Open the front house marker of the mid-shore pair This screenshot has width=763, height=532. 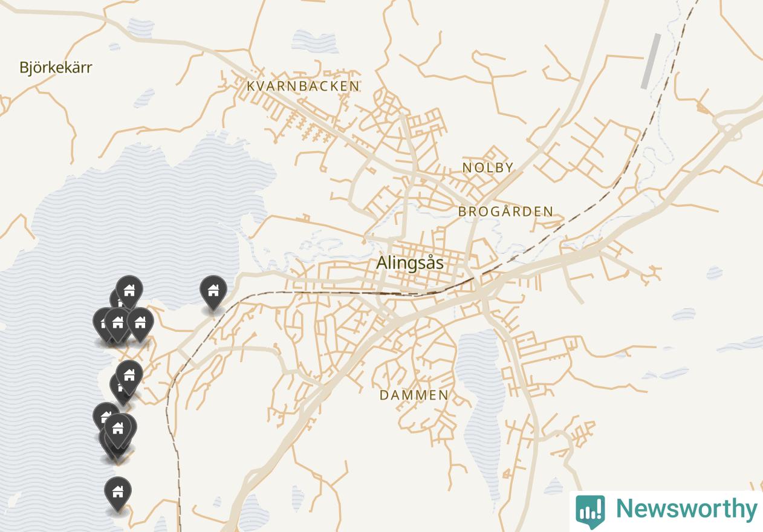point(129,377)
